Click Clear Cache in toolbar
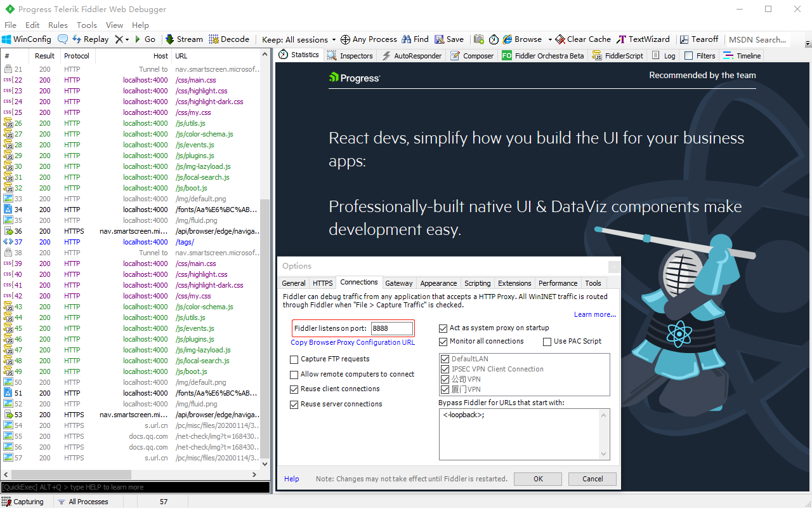The image size is (812, 508). (583, 39)
